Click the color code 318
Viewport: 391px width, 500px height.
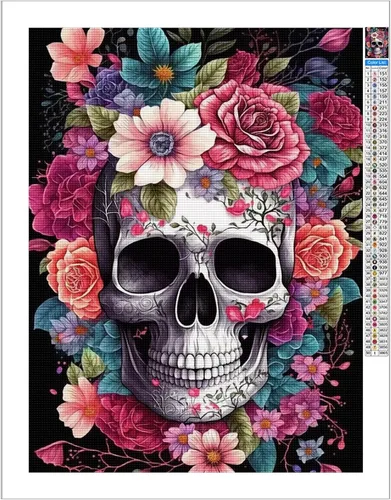(383, 136)
